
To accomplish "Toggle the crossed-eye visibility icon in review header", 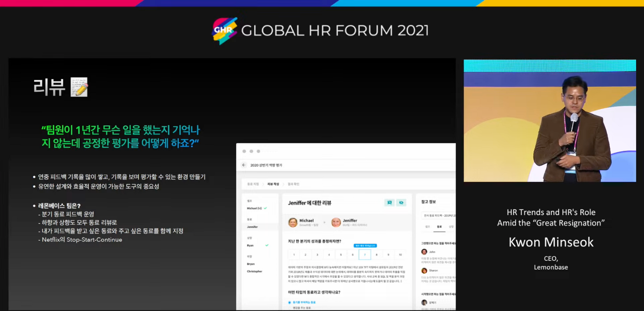I will 401,203.
